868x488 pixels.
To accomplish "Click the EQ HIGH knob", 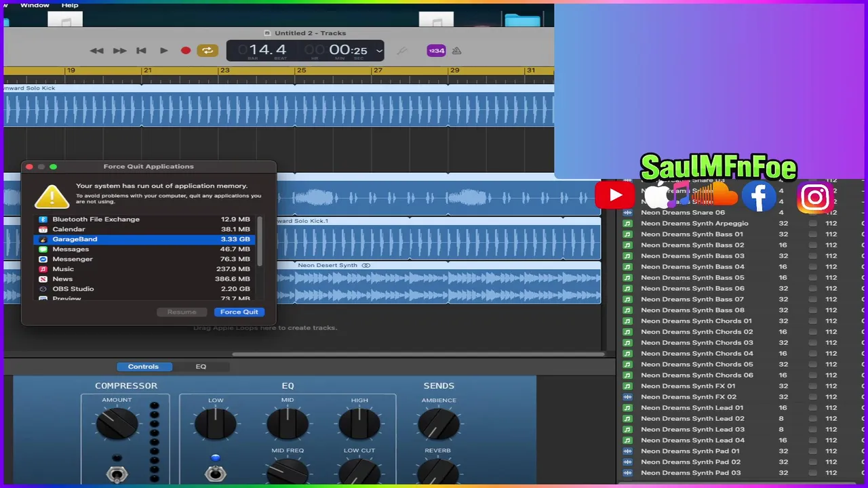I will click(x=359, y=424).
